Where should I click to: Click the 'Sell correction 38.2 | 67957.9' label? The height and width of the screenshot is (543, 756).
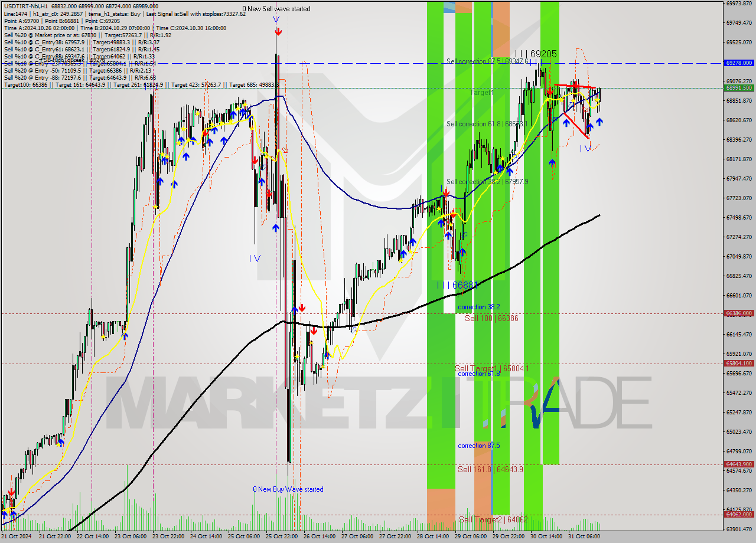click(487, 182)
